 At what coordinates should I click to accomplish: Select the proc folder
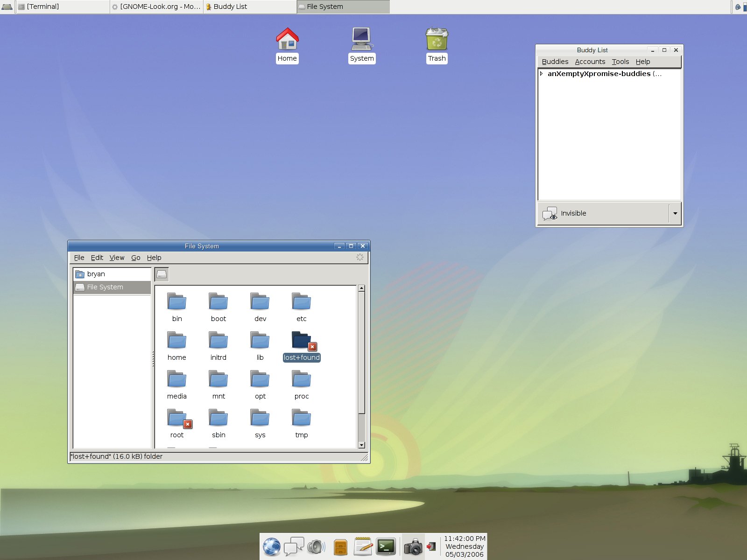[302, 385]
